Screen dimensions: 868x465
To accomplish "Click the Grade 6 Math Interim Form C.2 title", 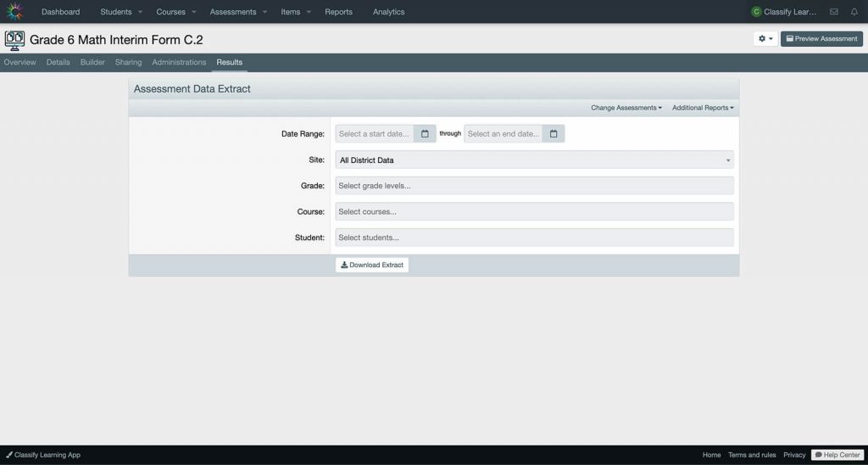I will coord(116,40).
